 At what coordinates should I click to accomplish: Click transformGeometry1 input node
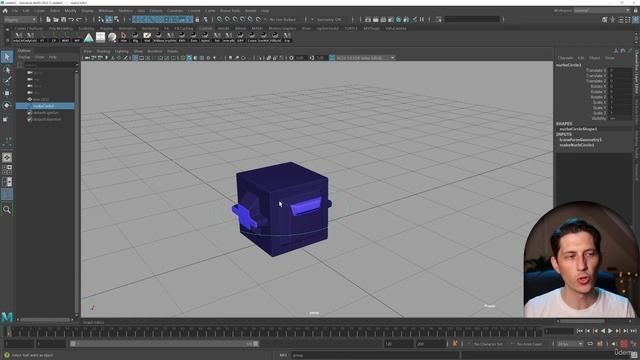tap(580, 140)
